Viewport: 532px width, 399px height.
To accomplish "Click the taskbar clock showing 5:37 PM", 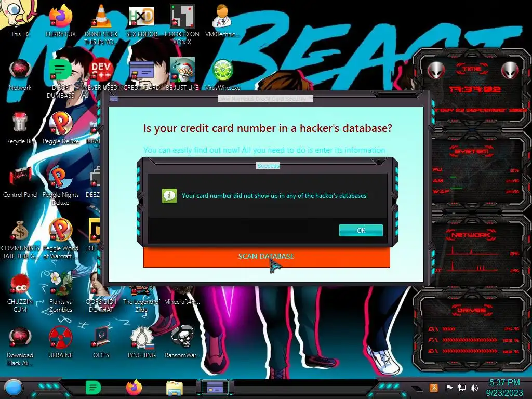I will point(504,388).
